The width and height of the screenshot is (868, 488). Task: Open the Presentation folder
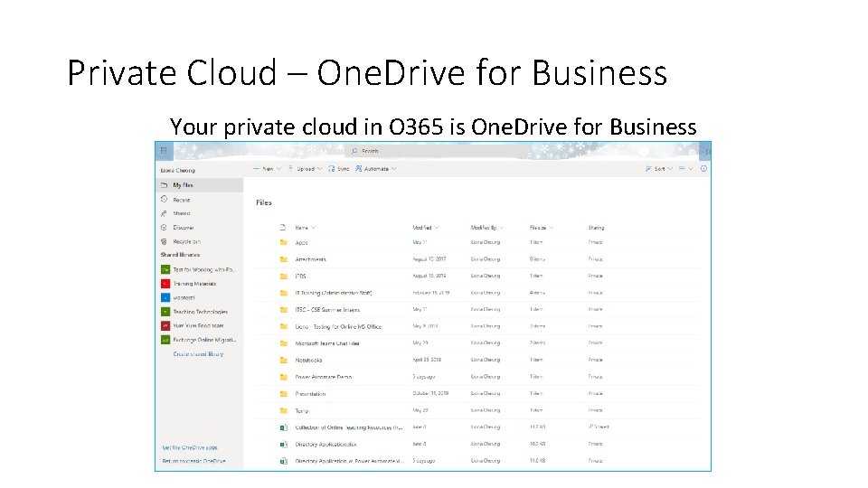310,394
